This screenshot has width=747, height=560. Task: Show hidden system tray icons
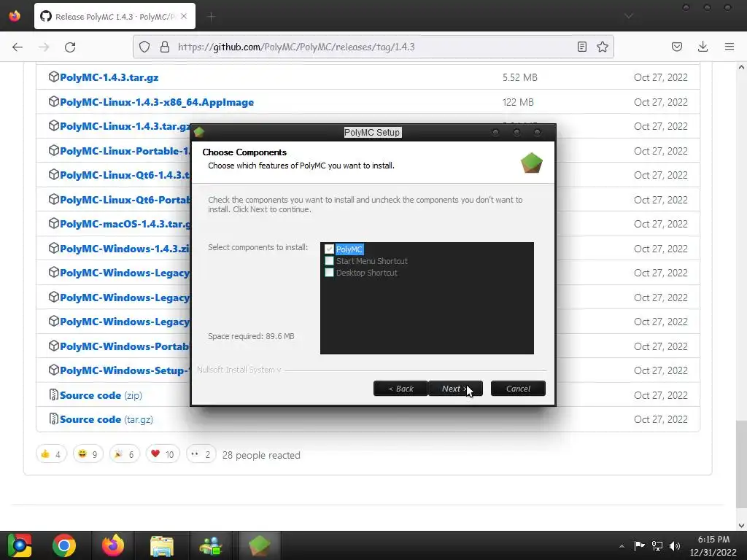click(622, 546)
